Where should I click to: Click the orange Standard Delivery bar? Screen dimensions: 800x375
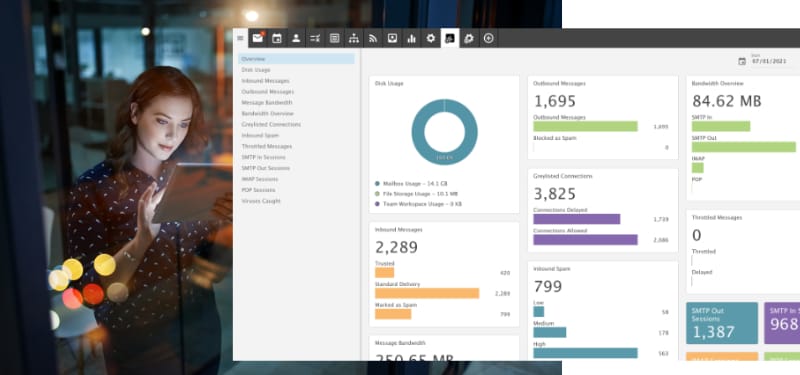coord(427,293)
